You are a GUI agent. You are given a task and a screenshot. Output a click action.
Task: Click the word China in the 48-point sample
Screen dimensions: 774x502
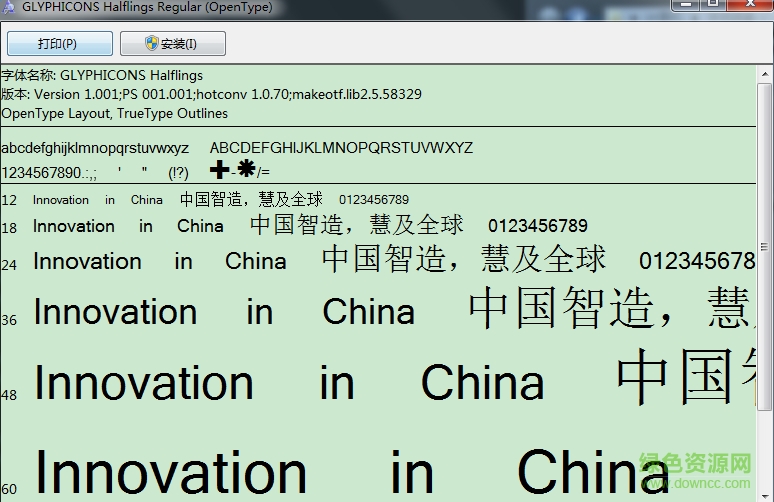click(x=482, y=383)
